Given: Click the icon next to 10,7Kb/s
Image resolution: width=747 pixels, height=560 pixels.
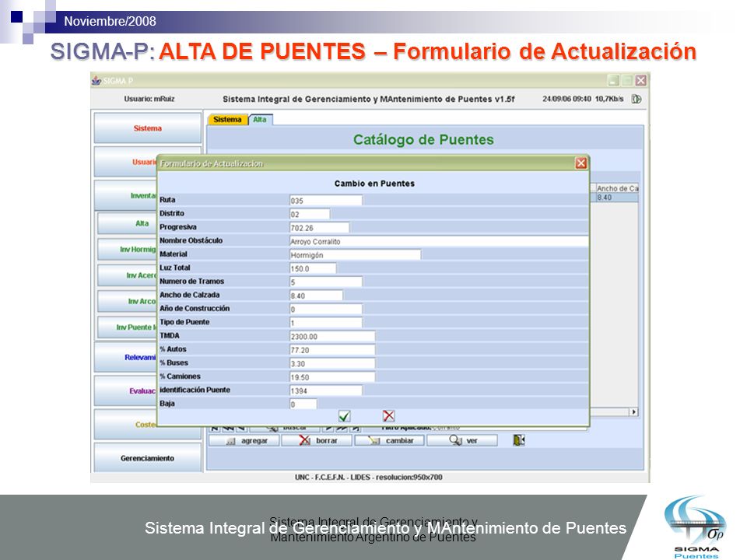Looking at the screenshot, I should [x=636, y=99].
